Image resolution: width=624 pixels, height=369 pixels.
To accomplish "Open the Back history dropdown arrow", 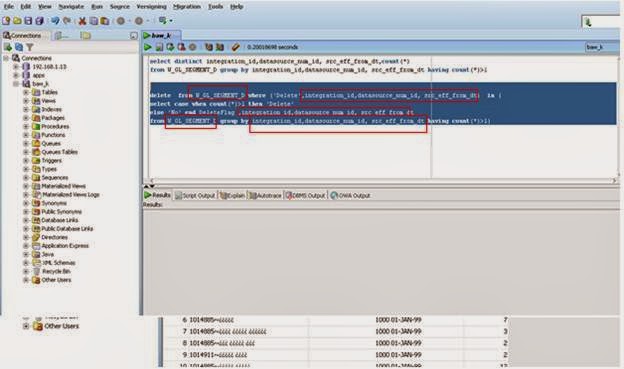I will point(130,21).
